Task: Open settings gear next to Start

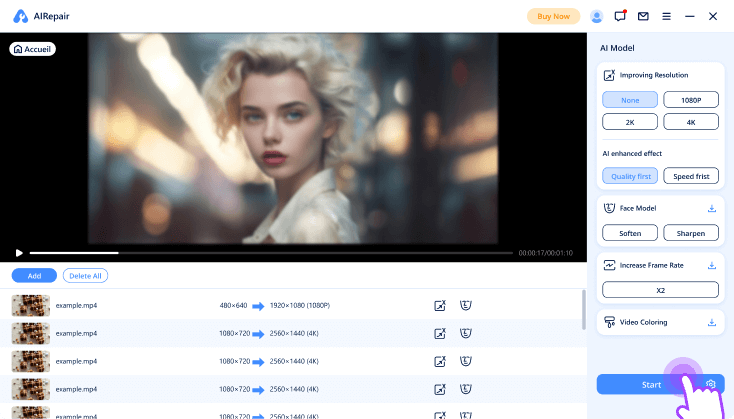Action: click(x=711, y=384)
